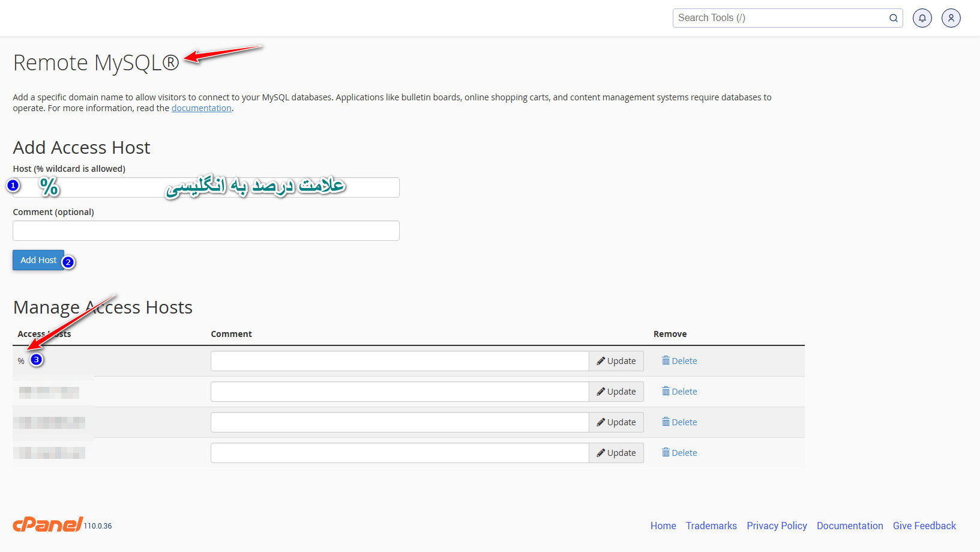The height and width of the screenshot is (552, 980).
Task: Click the Add Host button
Action: click(38, 259)
